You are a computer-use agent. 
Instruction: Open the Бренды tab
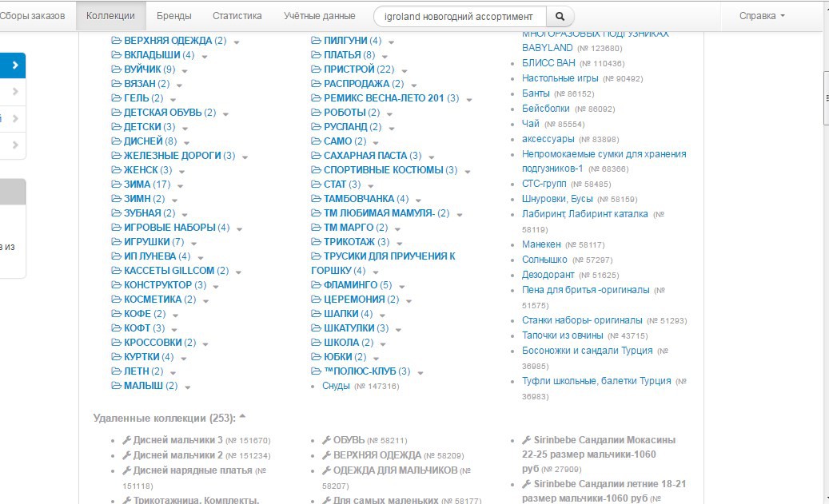[x=174, y=16]
